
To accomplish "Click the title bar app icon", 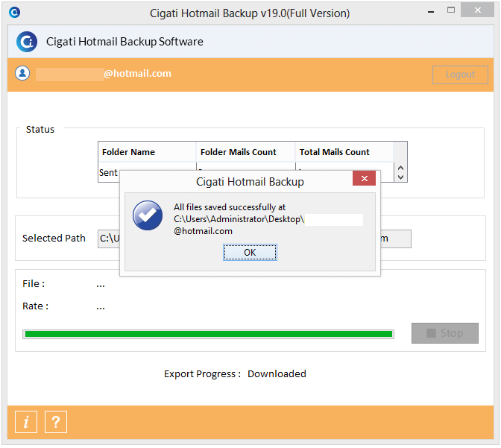I will tap(14, 13).
